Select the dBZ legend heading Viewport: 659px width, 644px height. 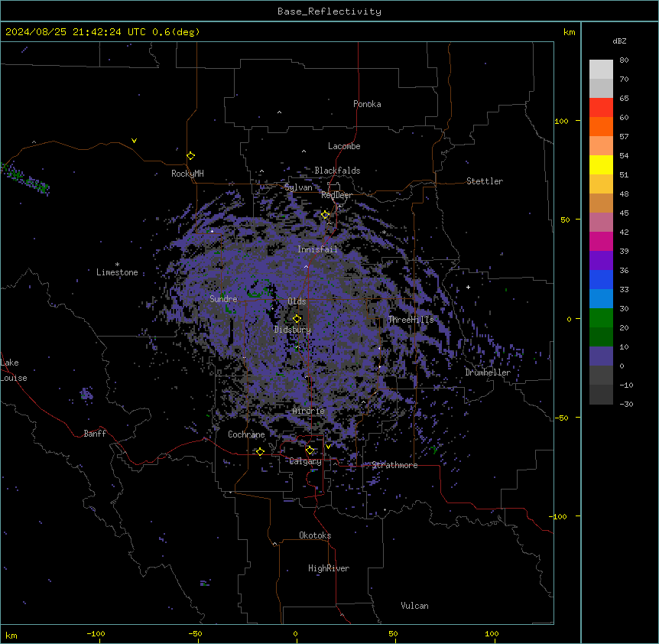(619, 41)
